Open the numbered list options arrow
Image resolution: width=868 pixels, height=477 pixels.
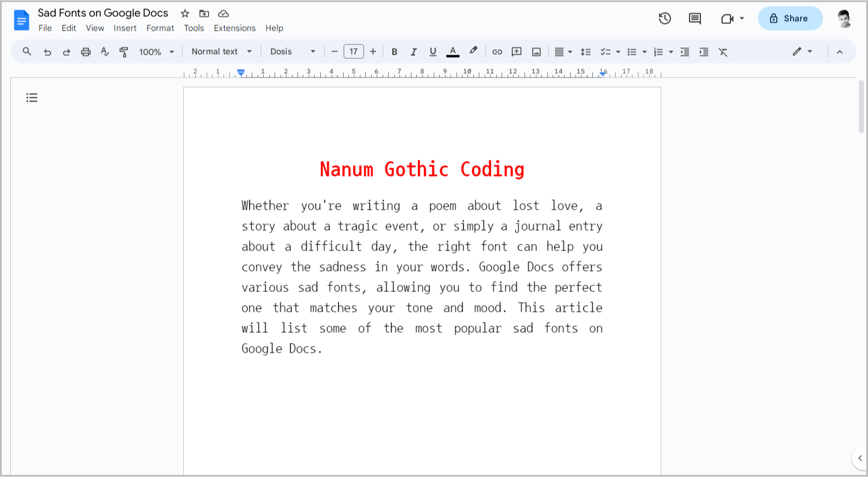pos(671,52)
